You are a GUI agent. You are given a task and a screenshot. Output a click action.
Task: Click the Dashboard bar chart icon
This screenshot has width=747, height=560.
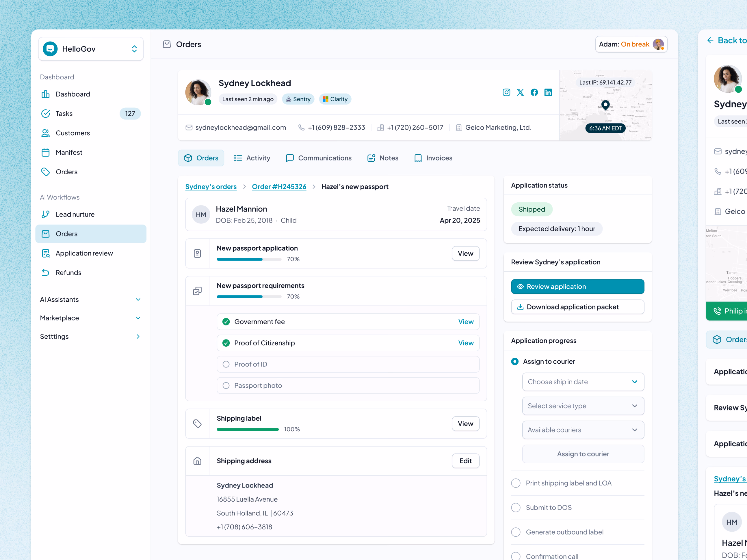click(46, 94)
